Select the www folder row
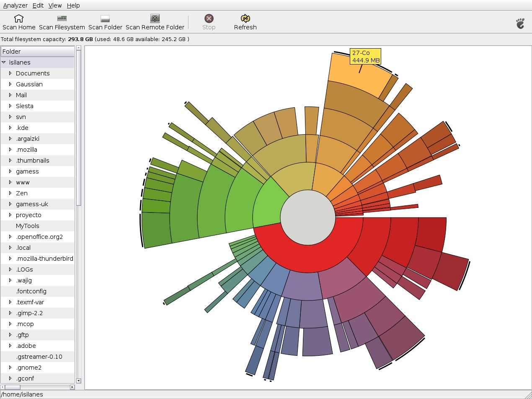This screenshot has width=532, height=399. pyautogui.click(x=38, y=182)
